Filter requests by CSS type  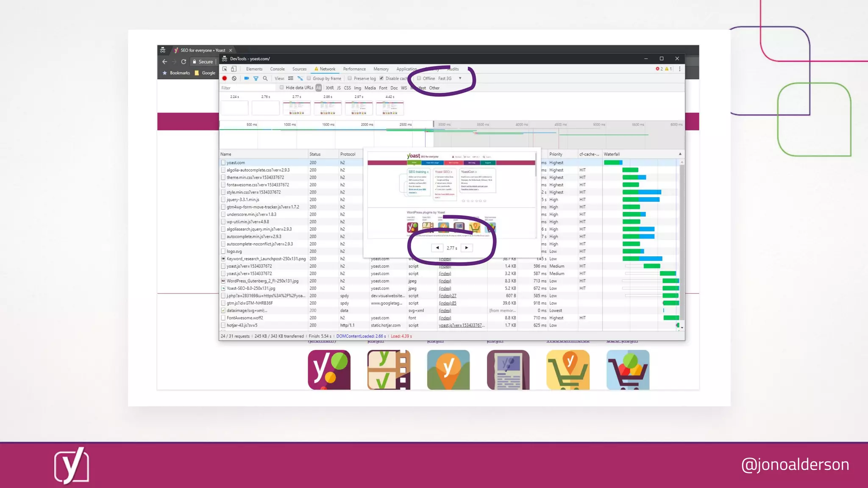347,88
